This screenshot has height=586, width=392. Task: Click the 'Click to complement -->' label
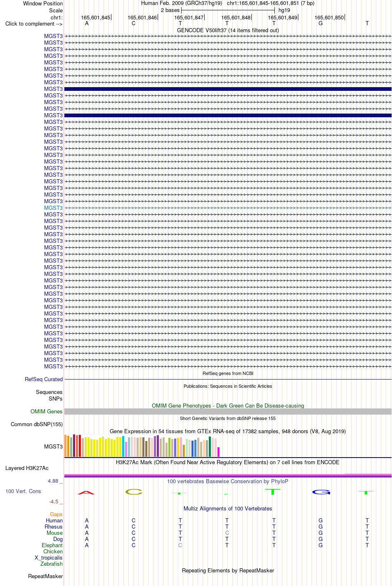pos(34,24)
